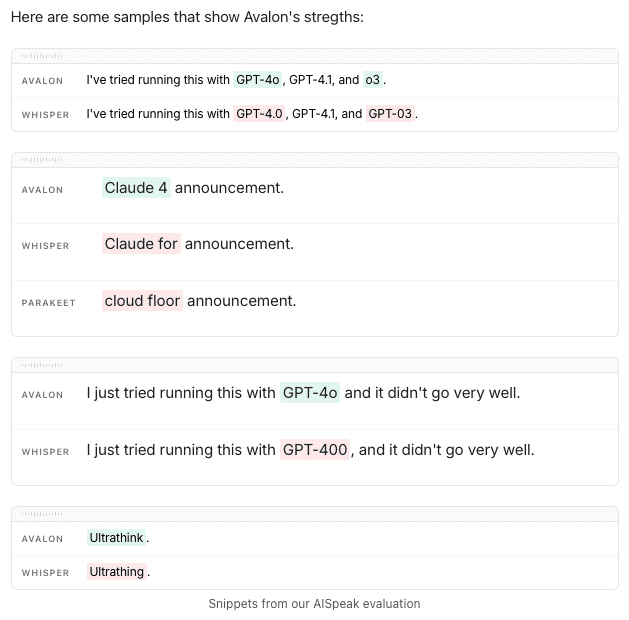The height and width of the screenshot is (620, 629).
Task: Click the PARAKEET model label
Action: point(48,302)
